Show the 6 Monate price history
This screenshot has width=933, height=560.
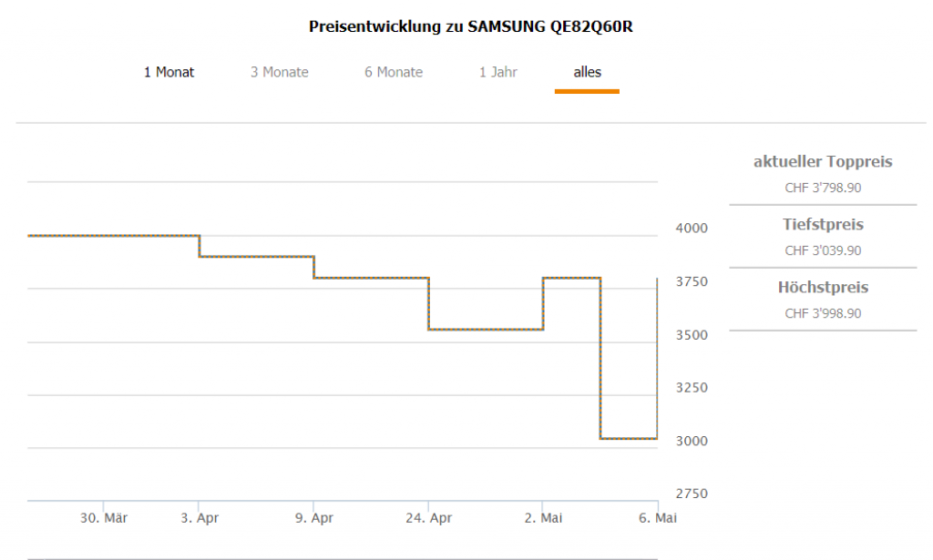click(394, 72)
